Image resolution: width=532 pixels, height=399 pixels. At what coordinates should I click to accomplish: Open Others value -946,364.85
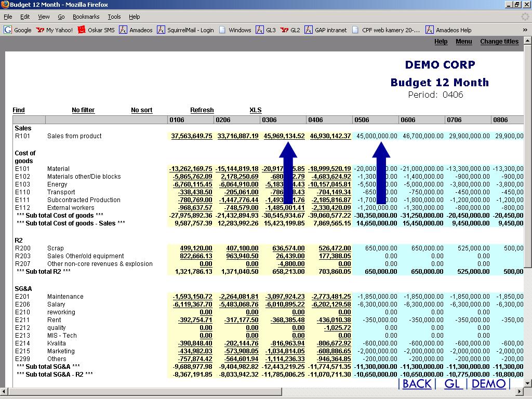pos(334,359)
